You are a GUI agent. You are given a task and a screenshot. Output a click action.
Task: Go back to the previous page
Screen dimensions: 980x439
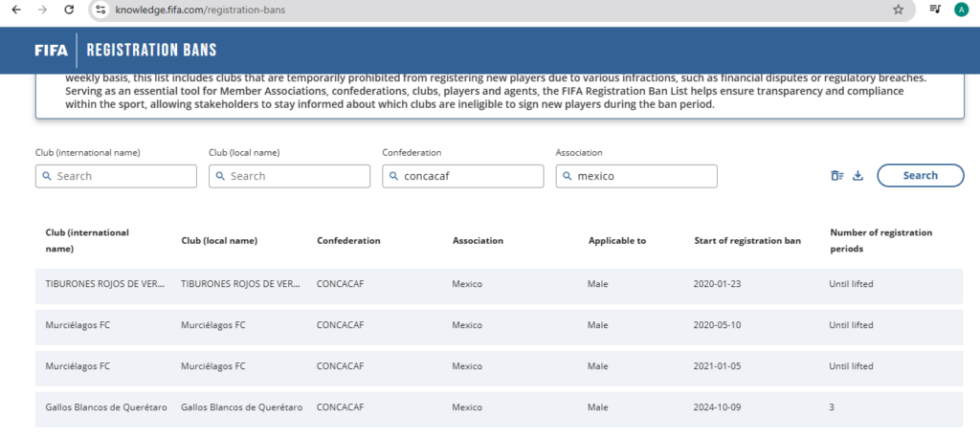(x=17, y=10)
